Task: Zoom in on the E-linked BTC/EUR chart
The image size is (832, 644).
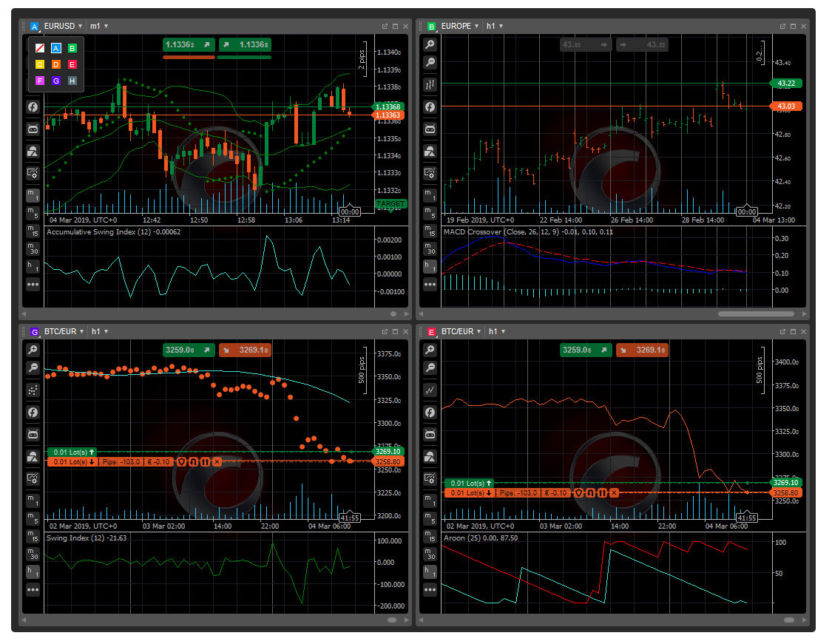Action: click(430, 350)
